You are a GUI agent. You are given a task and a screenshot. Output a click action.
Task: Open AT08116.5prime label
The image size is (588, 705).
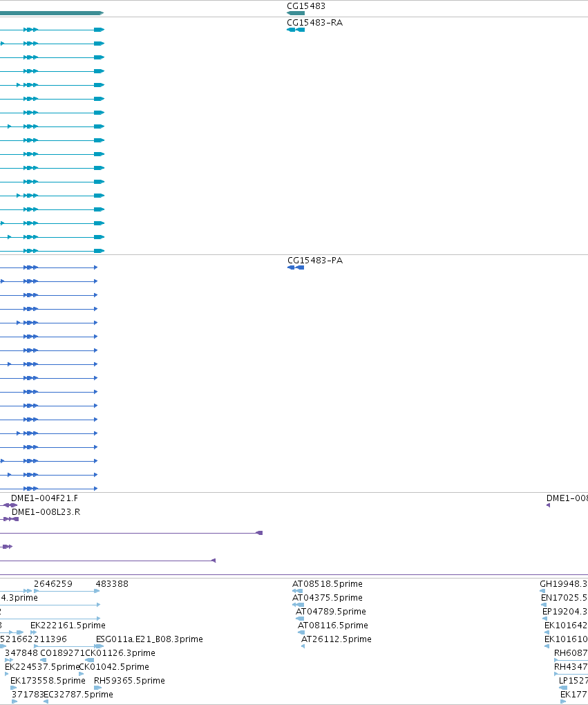point(332,625)
